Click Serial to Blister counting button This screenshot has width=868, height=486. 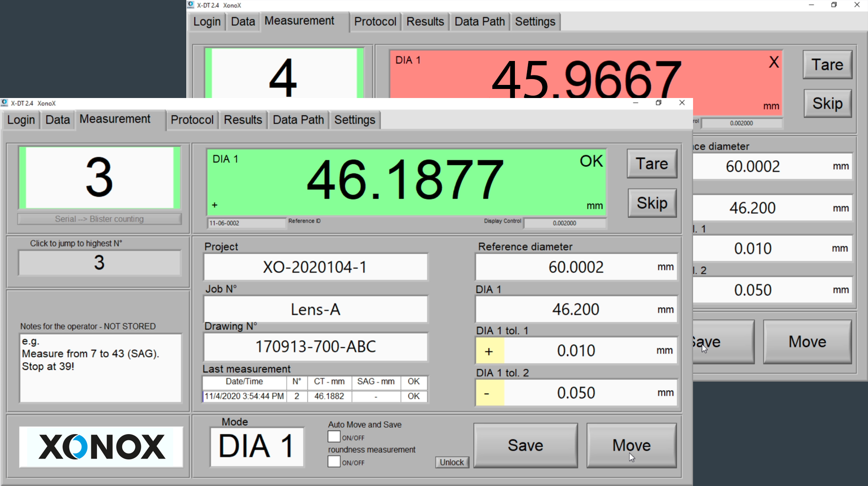point(99,219)
